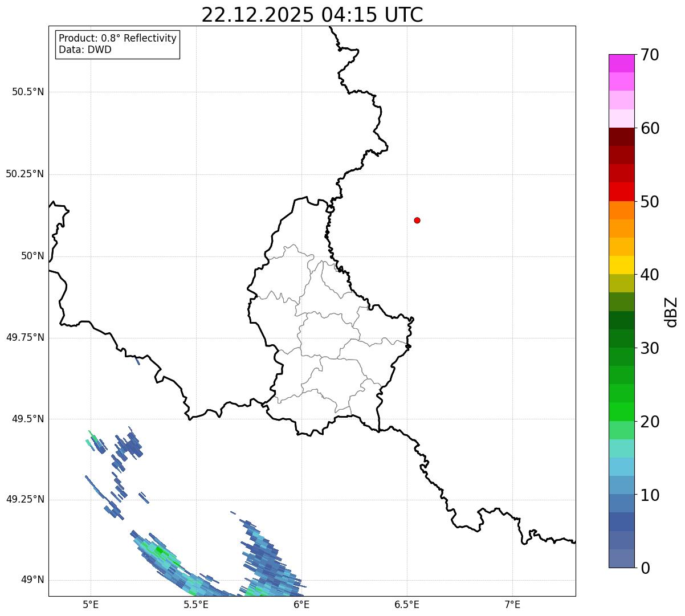685x616 pixels.
Task: Click the colorbar tick label '50'
Action: pyautogui.click(x=650, y=202)
